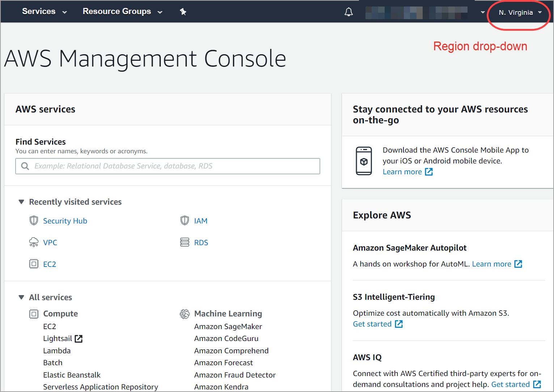
Task: Click the Compute category heading
Action: click(60, 314)
